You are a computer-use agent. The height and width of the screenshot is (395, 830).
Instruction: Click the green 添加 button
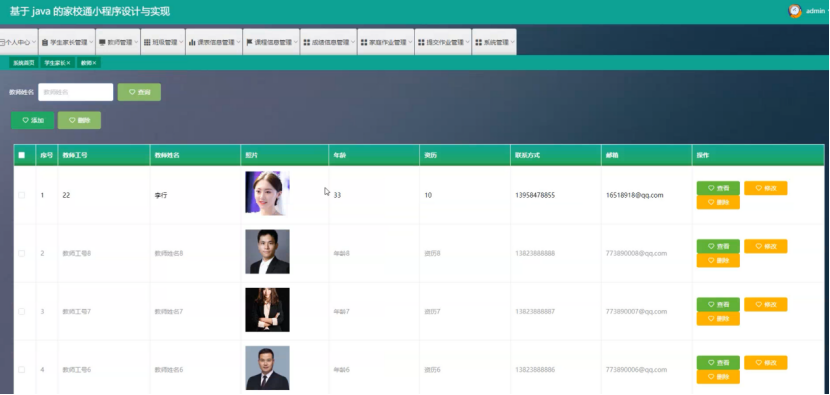[32, 120]
